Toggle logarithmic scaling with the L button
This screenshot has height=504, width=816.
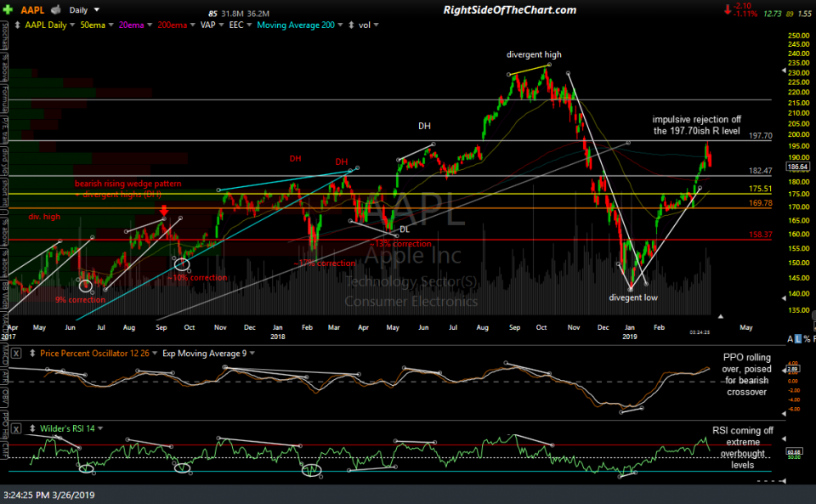[x=798, y=338]
